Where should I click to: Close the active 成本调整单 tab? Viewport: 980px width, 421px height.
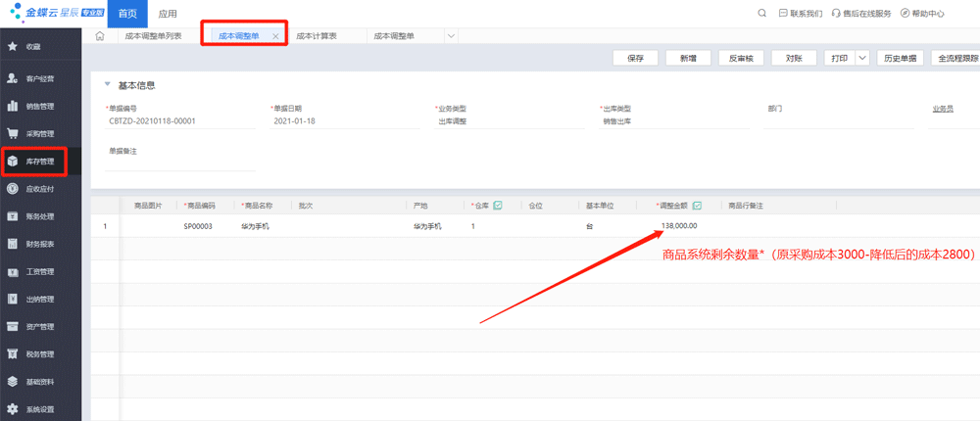point(275,36)
